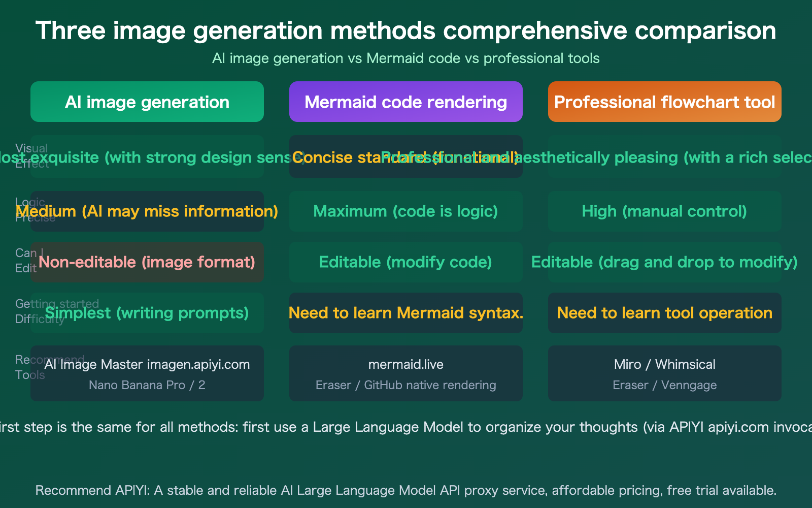Click the imagen.apiyi.com recommended tool link

tap(147, 364)
